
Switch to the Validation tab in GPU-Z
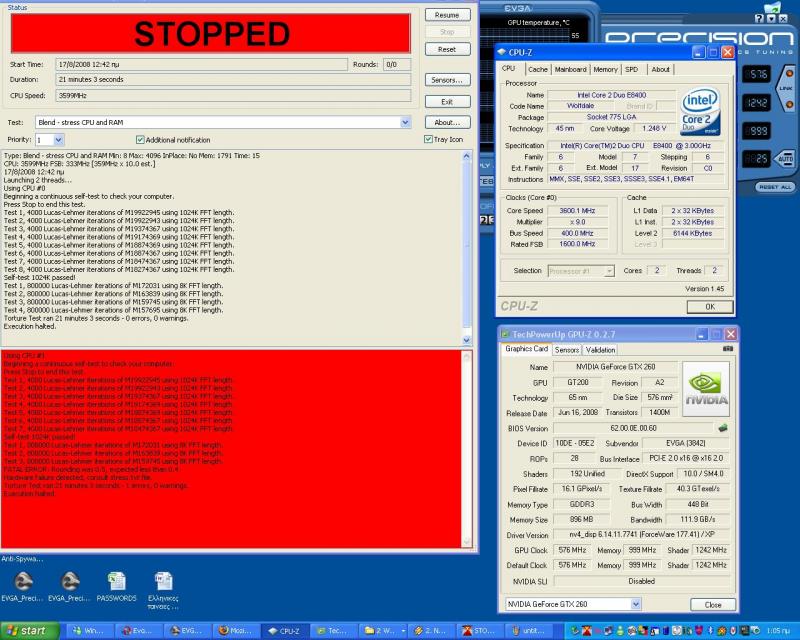pyautogui.click(x=600, y=350)
